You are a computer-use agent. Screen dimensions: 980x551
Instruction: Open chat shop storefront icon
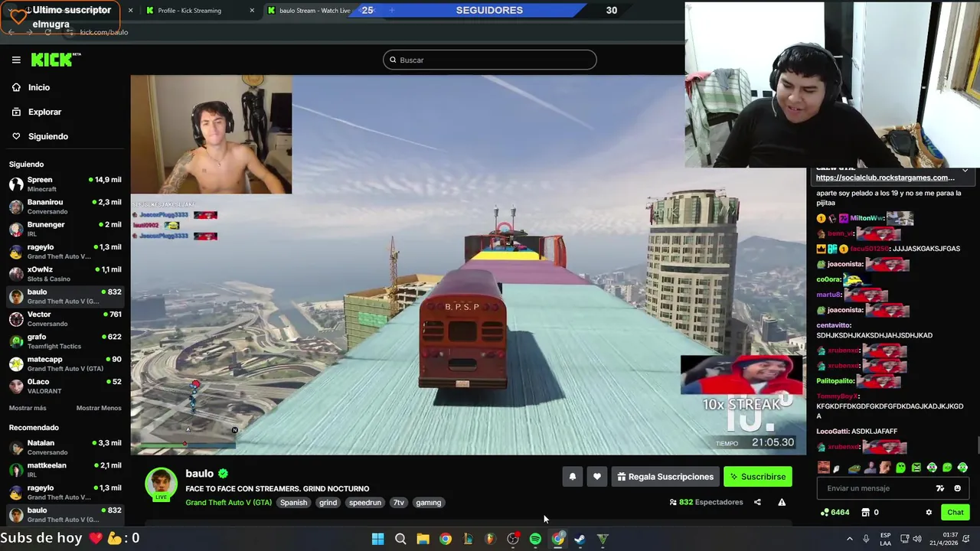(x=866, y=513)
